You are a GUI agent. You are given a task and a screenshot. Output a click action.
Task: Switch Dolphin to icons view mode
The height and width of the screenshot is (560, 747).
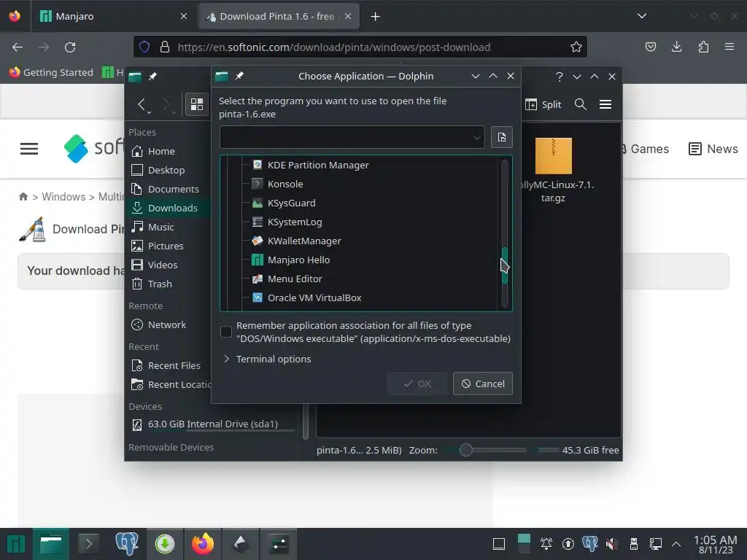pyautogui.click(x=197, y=104)
